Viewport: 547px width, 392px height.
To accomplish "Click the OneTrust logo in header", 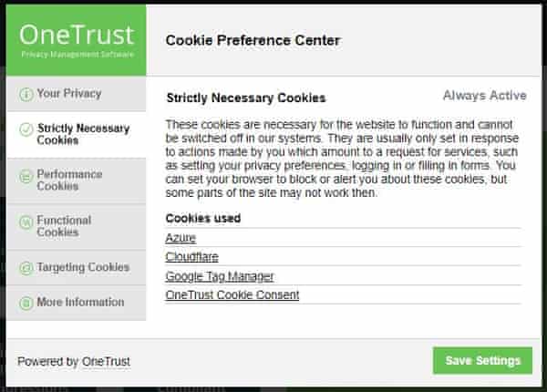I will 77,40.
